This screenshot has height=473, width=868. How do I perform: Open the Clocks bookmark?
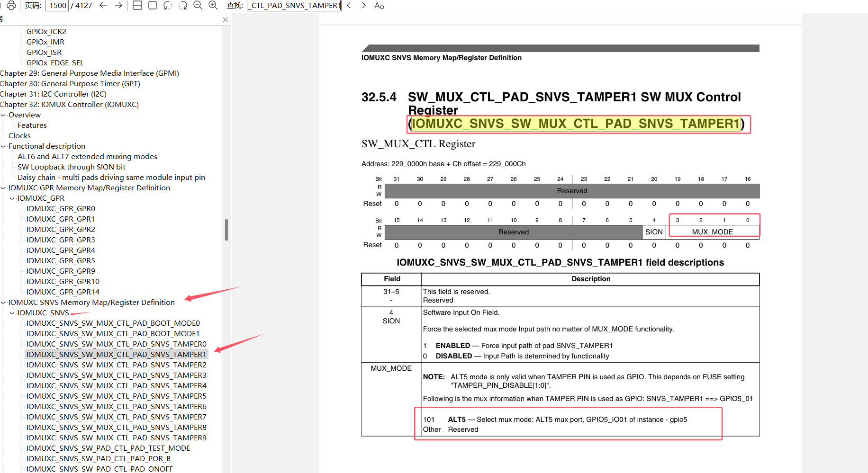(19, 136)
